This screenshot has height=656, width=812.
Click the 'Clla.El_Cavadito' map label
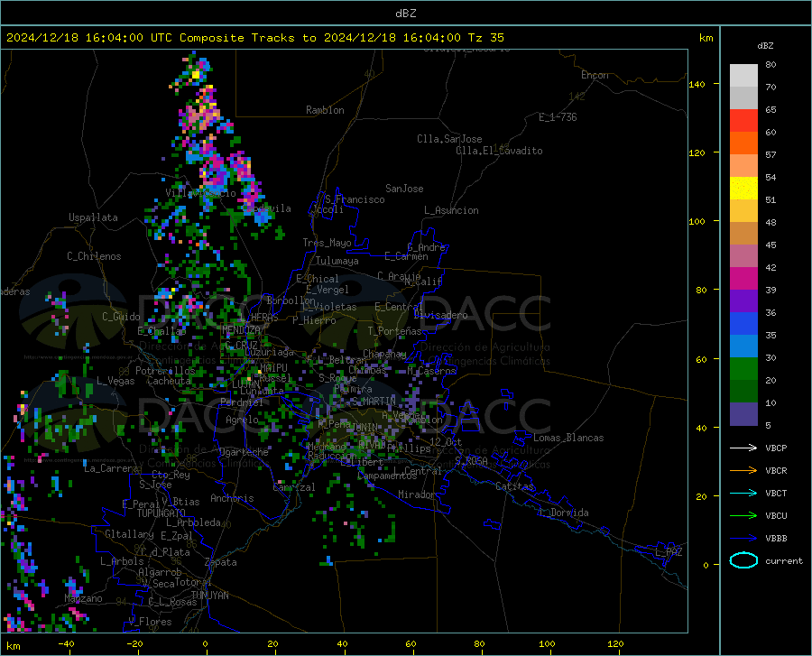click(499, 151)
